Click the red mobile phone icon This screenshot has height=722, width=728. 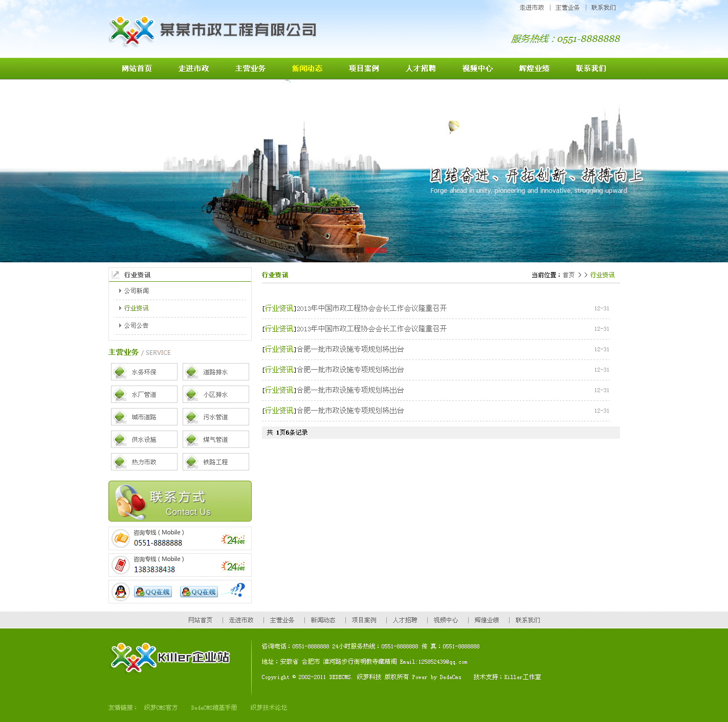coord(121,565)
